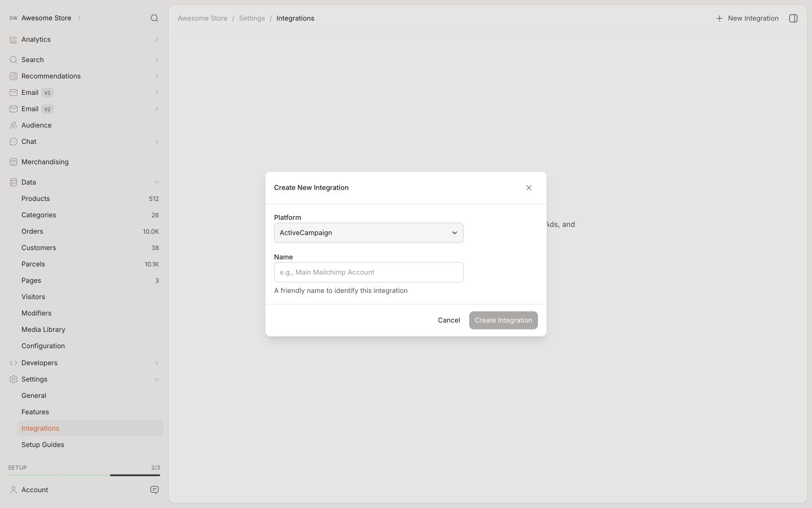Screen dimensions: 812x508
Task: Open General settings
Action: pos(90,396)
